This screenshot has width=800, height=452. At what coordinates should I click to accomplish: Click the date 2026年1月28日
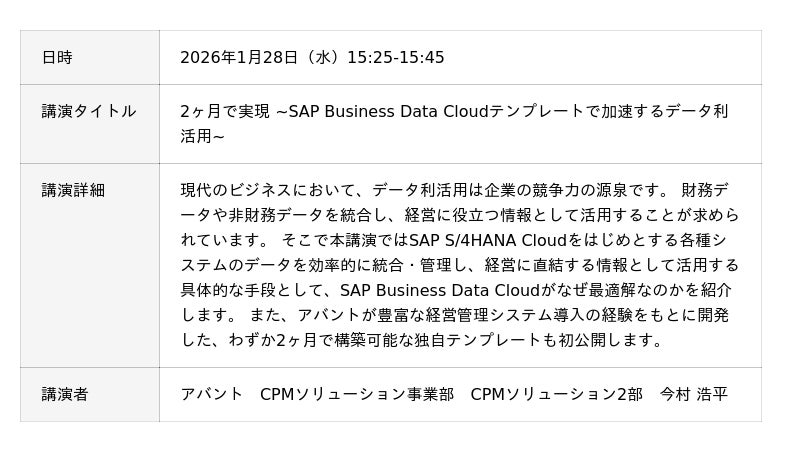coord(239,57)
